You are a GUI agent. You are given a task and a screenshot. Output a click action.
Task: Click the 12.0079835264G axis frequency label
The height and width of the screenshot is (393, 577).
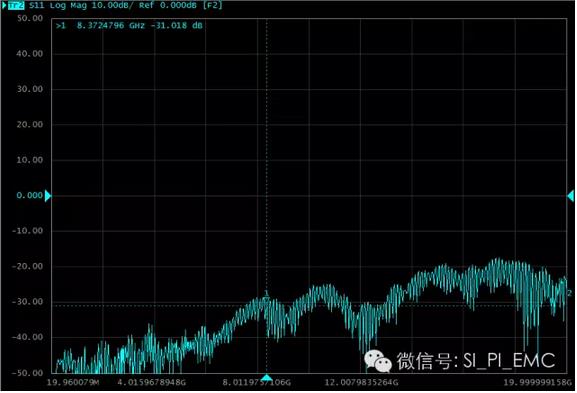pos(361,383)
